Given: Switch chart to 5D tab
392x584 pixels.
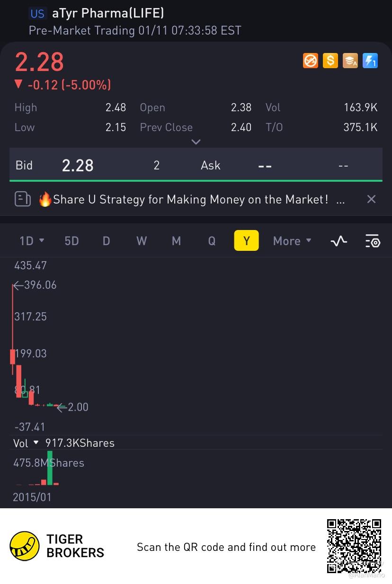Looking at the screenshot, I should tap(71, 241).
